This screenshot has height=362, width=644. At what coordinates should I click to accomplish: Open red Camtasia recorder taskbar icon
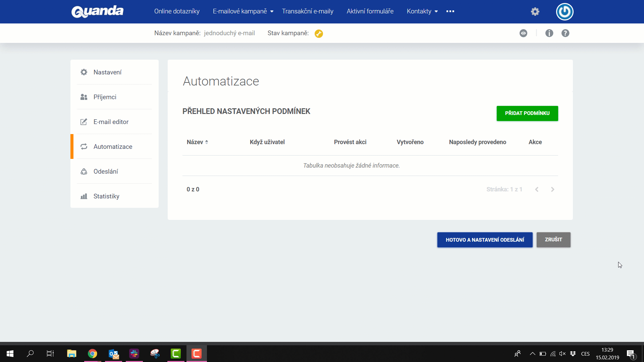click(x=197, y=354)
